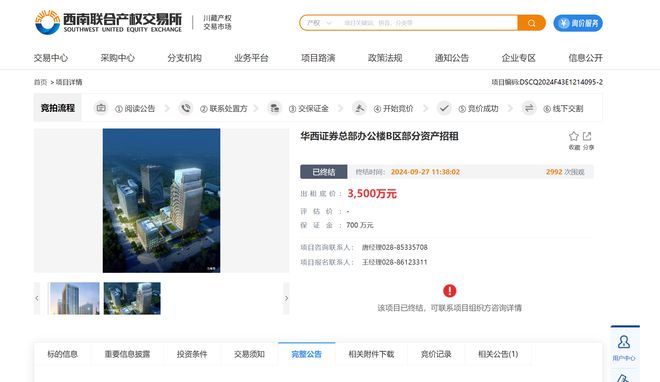Open the 企业专区 menu
The width and height of the screenshot is (660, 382).
519,58
